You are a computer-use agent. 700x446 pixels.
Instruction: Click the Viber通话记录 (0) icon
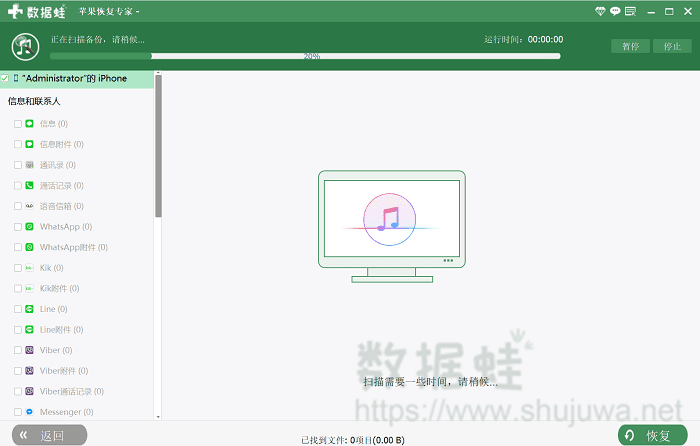click(x=29, y=391)
